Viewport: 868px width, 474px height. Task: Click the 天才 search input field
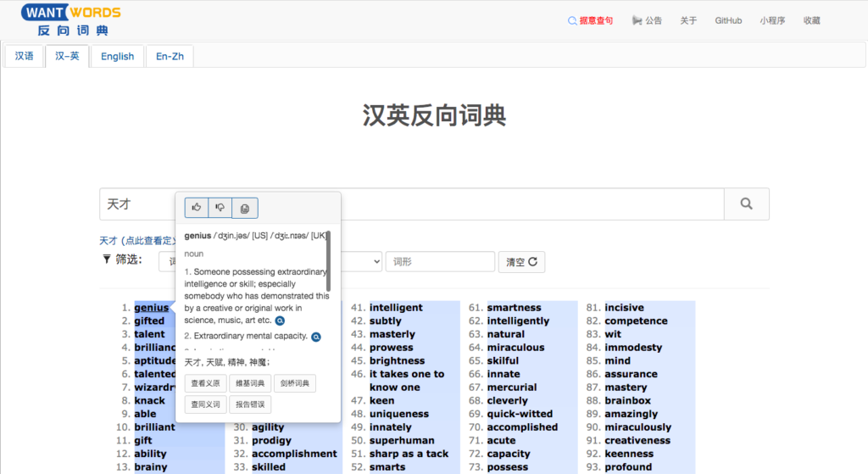click(x=412, y=204)
